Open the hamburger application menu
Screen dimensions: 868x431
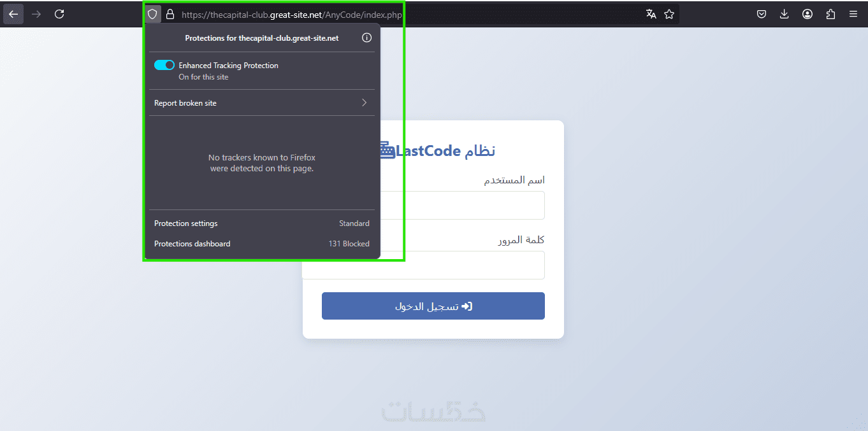pyautogui.click(x=853, y=14)
